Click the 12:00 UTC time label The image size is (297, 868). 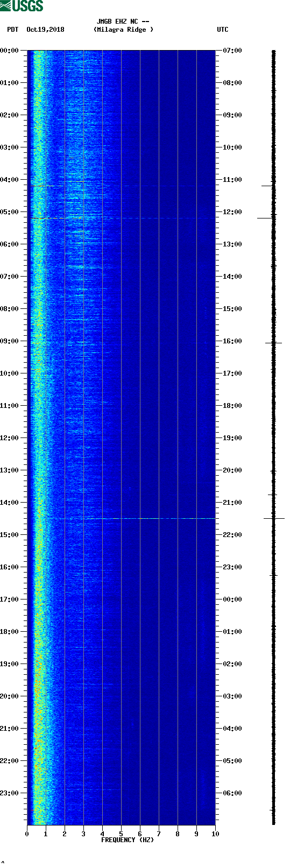232,212
